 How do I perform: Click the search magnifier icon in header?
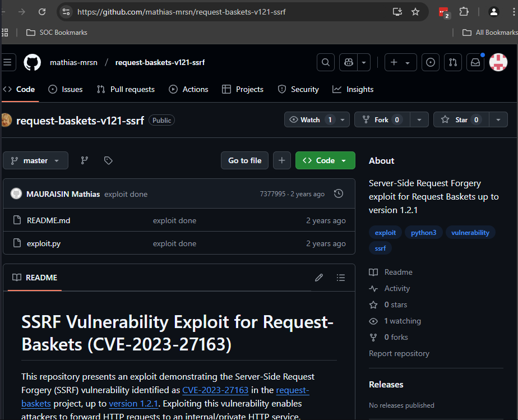(326, 62)
